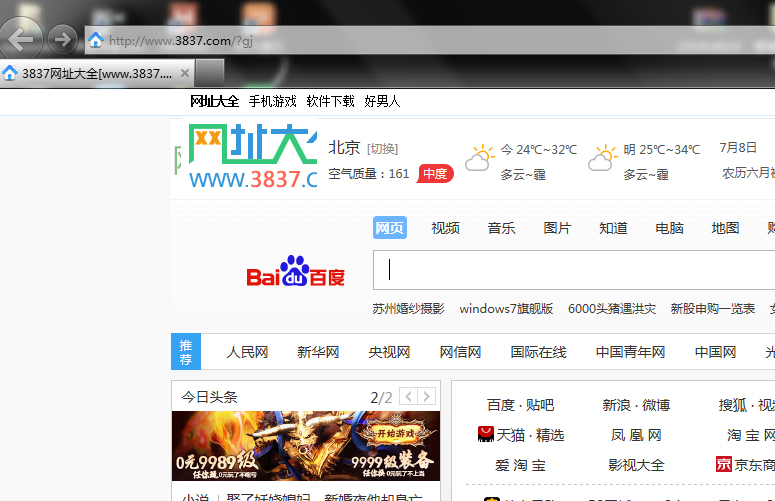
Task: Switch to the 3837网址大全 browser tab
Action: pyautogui.click(x=96, y=74)
